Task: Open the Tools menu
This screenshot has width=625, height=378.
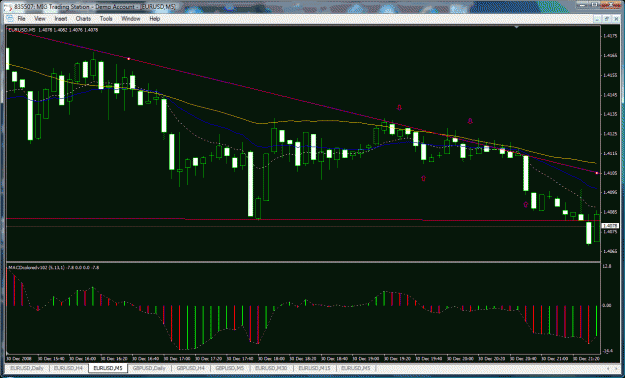Action: coord(106,19)
